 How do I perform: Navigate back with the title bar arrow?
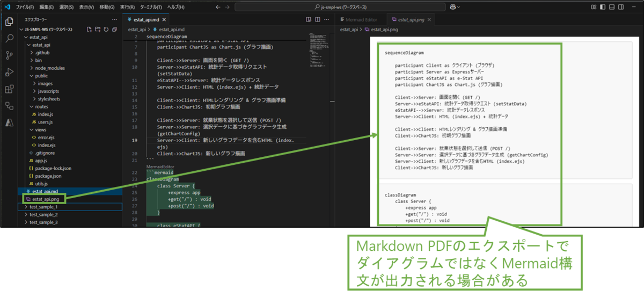coord(217,7)
